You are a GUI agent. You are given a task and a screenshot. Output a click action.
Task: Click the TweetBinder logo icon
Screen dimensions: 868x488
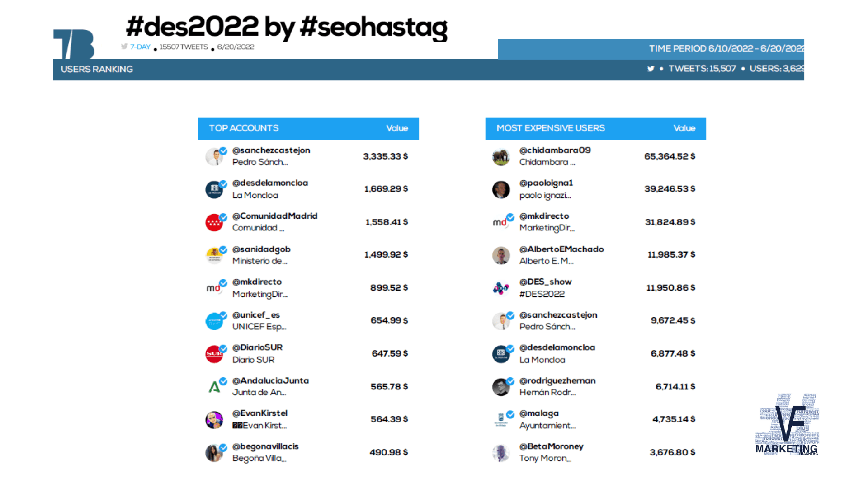click(x=74, y=44)
